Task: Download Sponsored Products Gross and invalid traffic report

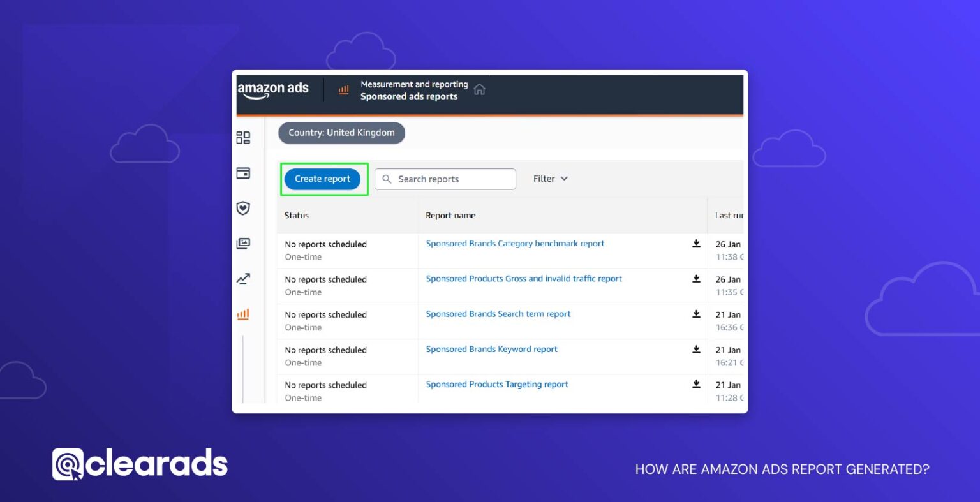Action: [696, 279]
